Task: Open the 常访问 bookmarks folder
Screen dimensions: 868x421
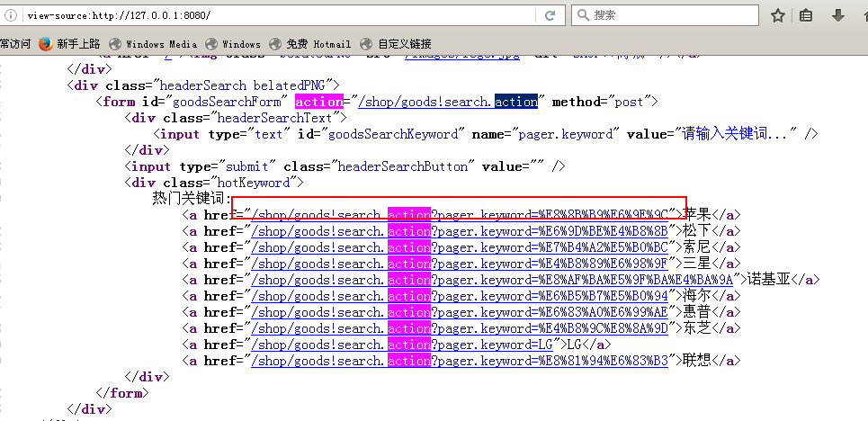Action: 15,44
